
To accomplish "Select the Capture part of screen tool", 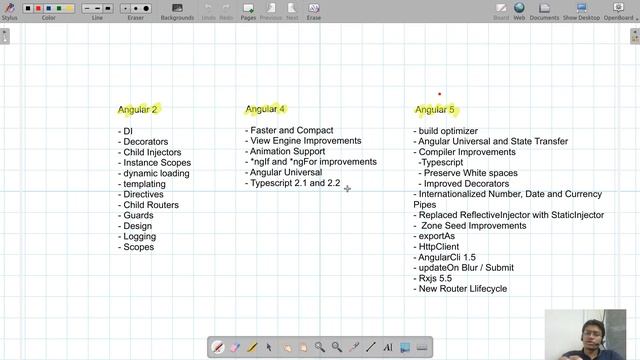I will (405, 347).
